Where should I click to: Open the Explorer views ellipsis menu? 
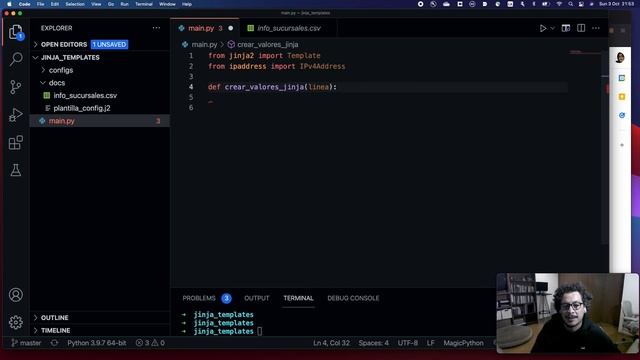pyautogui.click(x=156, y=28)
